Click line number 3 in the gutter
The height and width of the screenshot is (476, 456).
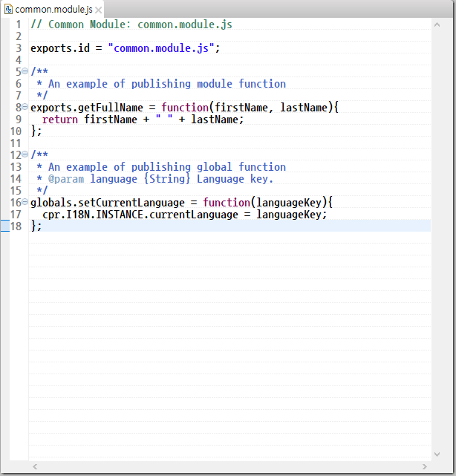[18, 48]
